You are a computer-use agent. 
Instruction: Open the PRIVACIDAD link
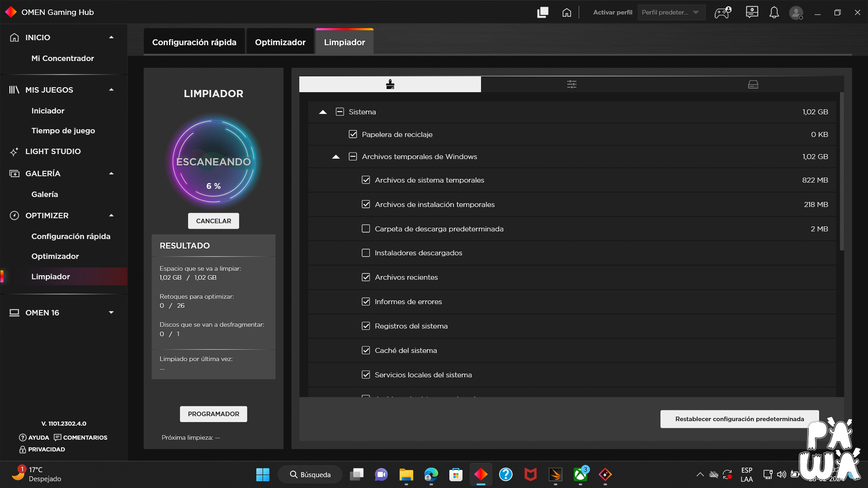42,450
